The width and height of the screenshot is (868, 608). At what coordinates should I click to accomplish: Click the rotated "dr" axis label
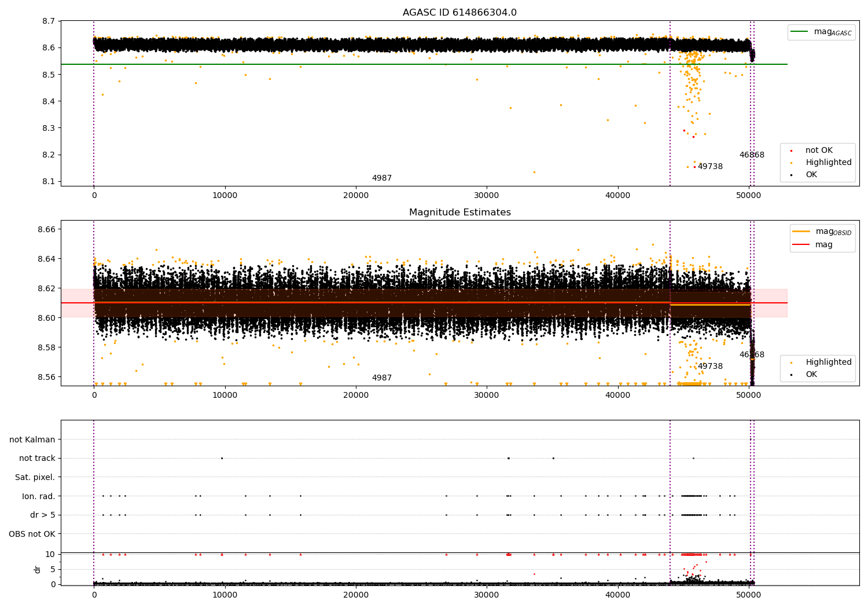point(38,570)
